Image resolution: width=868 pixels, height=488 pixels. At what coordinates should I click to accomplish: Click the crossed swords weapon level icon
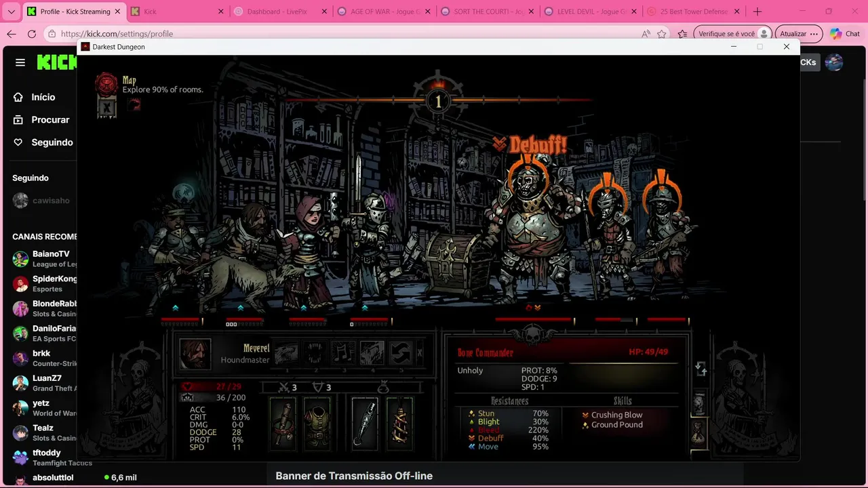pyautogui.click(x=284, y=388)
